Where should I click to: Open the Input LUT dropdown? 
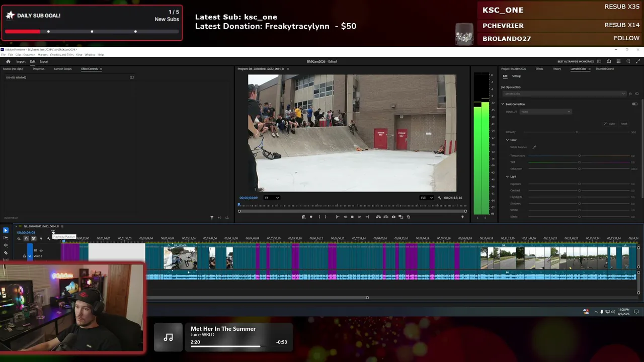[x=546, y=112]
